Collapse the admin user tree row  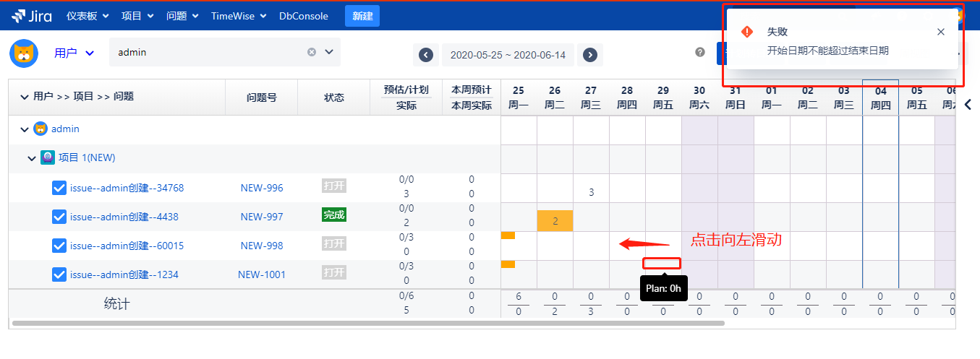click(24, 129)
